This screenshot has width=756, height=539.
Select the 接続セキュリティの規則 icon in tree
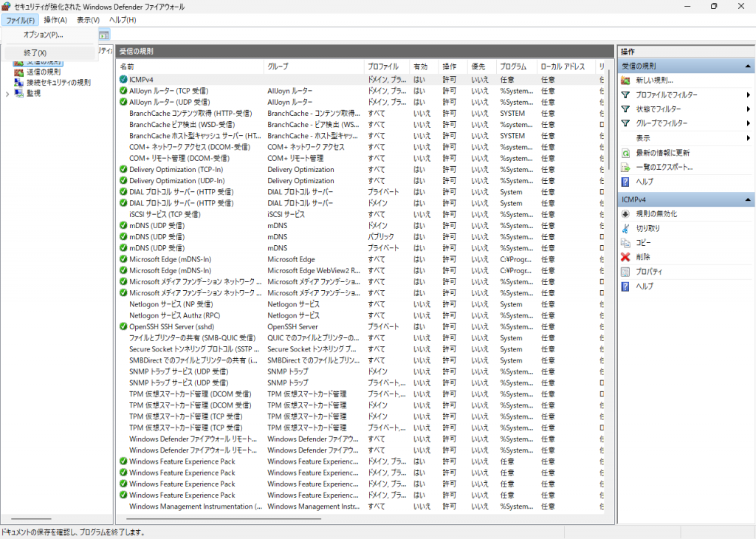tap(18, 83)
